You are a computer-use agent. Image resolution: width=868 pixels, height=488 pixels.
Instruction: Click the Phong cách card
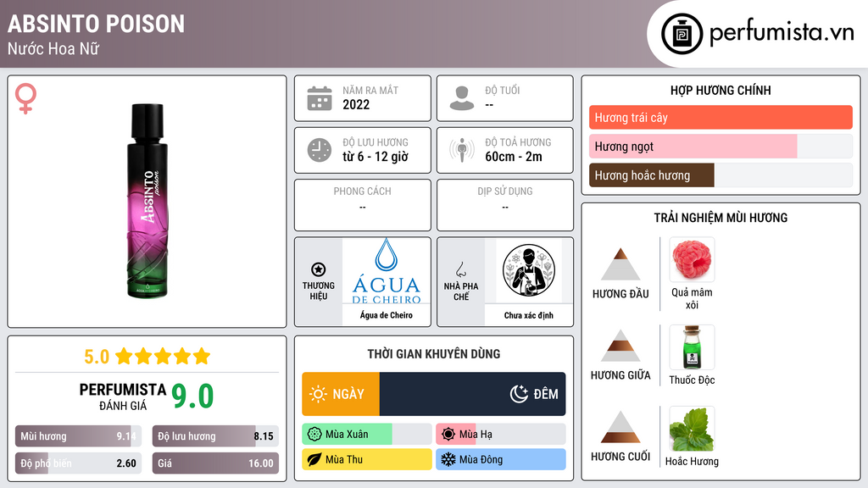point(363,205)
